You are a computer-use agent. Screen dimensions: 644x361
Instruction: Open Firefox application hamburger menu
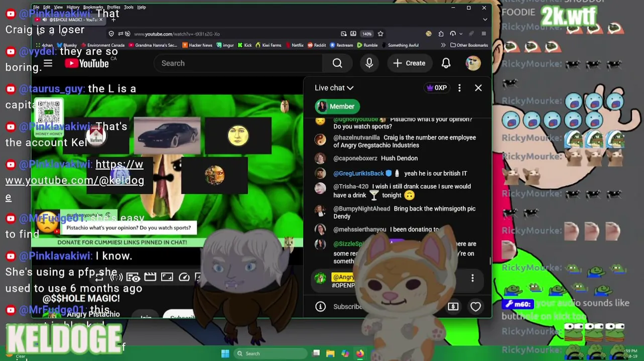pos(483,34)
